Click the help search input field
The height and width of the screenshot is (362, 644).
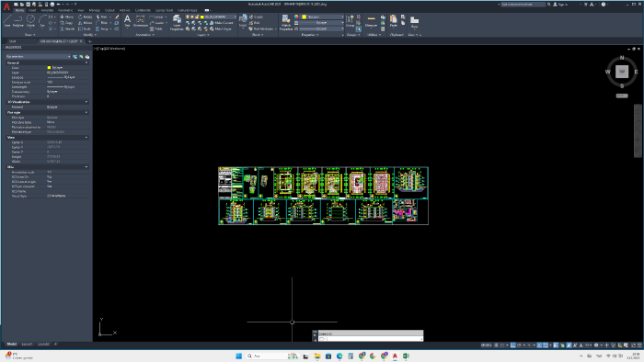[523, 4]
